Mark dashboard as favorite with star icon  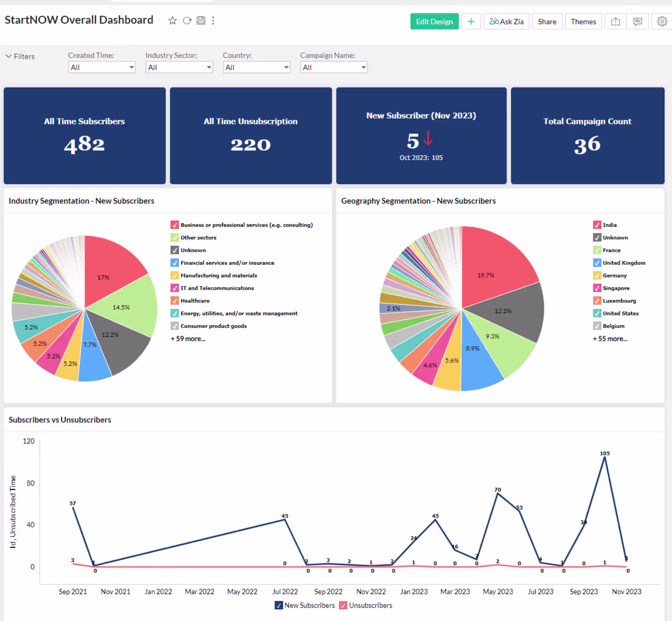172,21
